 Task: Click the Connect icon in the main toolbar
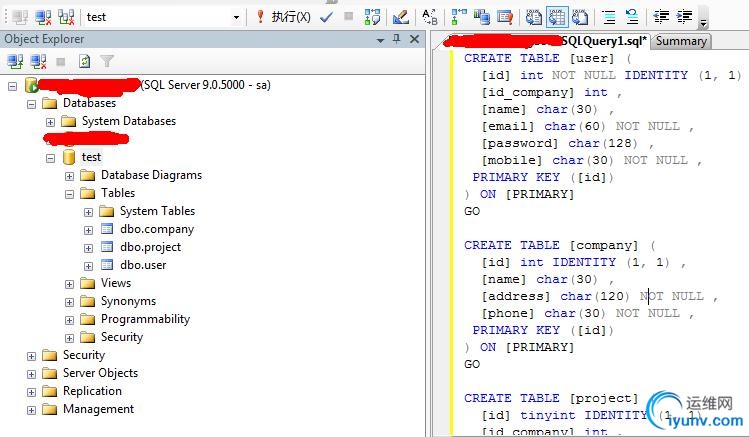click(20, 17)
